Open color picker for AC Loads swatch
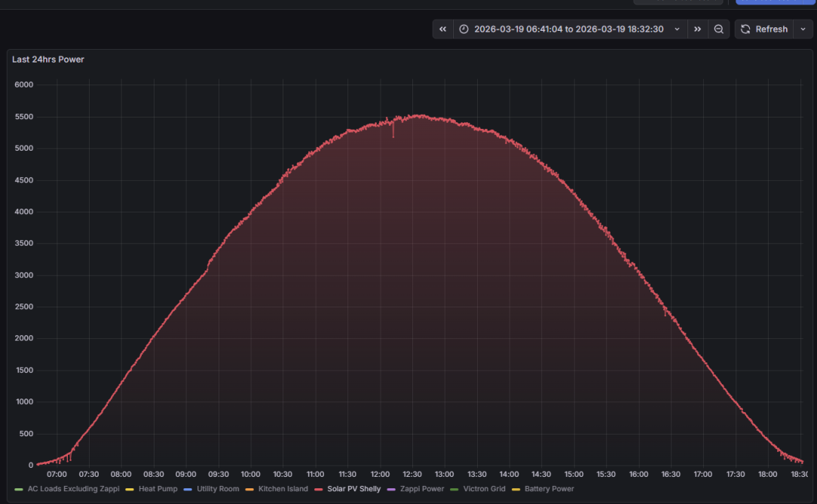 point(19,490)
